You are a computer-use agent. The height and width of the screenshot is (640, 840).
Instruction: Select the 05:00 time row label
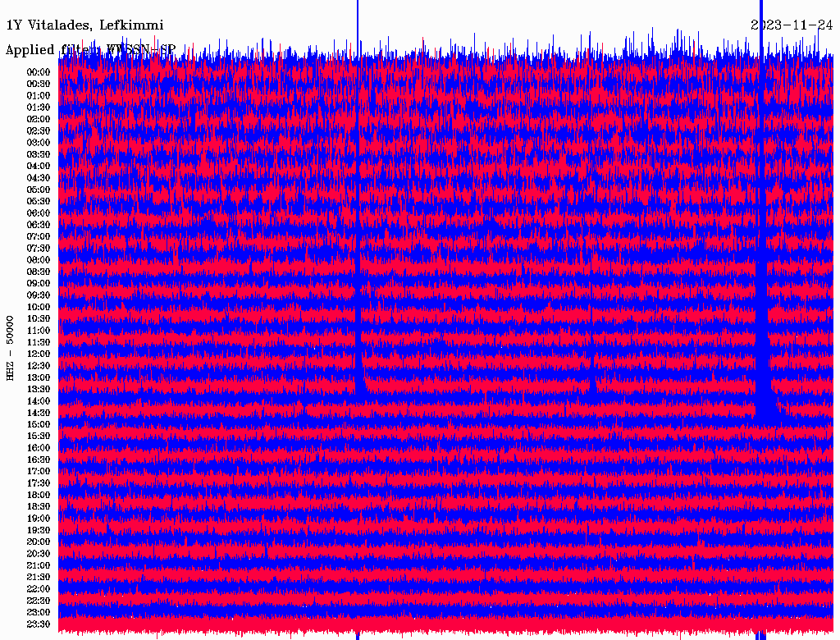[39, 190]
